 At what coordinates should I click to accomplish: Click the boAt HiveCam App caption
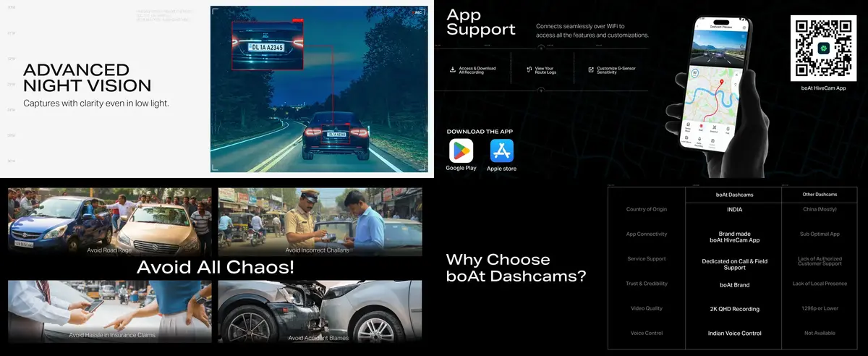[x=823, y=88]
